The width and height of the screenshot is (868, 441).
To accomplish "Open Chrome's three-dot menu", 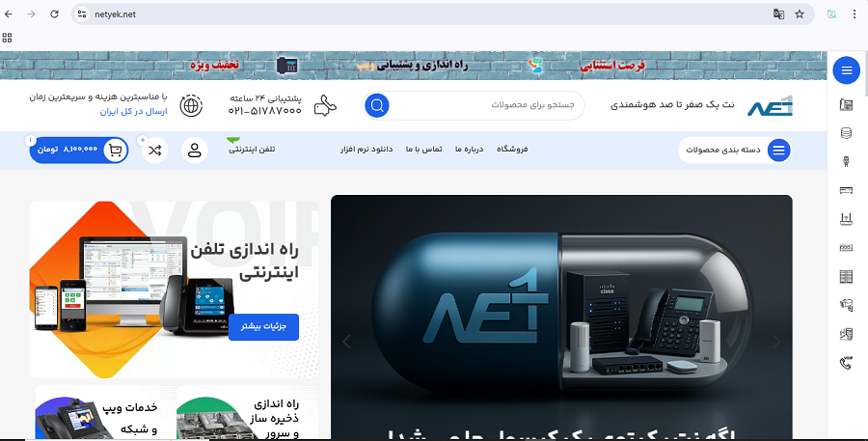I will [854, 14].
